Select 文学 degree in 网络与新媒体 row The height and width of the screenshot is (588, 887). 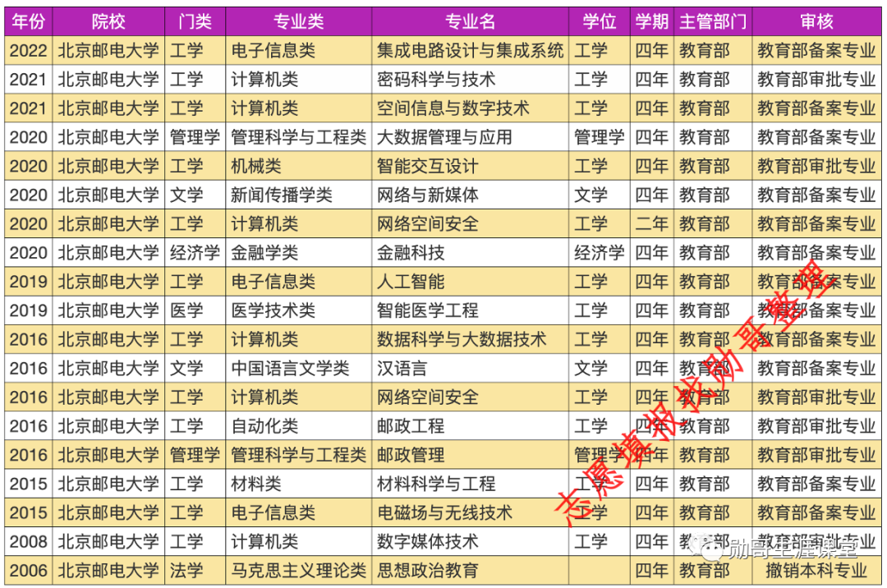coord(600,195)
